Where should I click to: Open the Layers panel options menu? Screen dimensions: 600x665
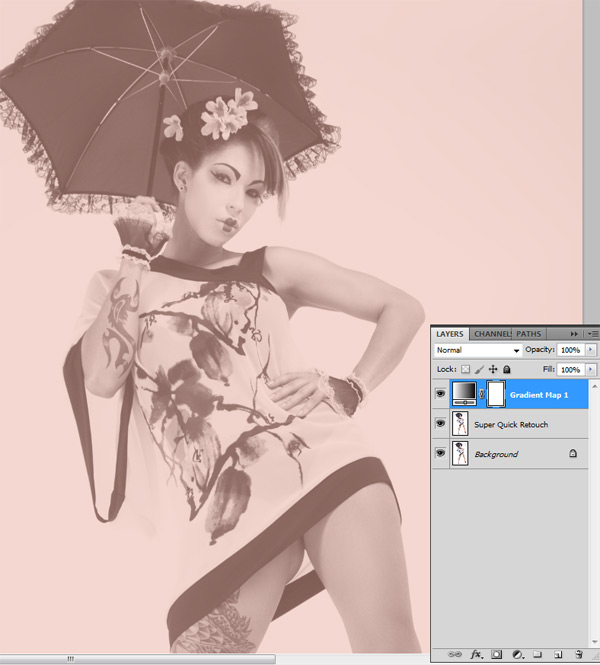[x=593, y=334]
